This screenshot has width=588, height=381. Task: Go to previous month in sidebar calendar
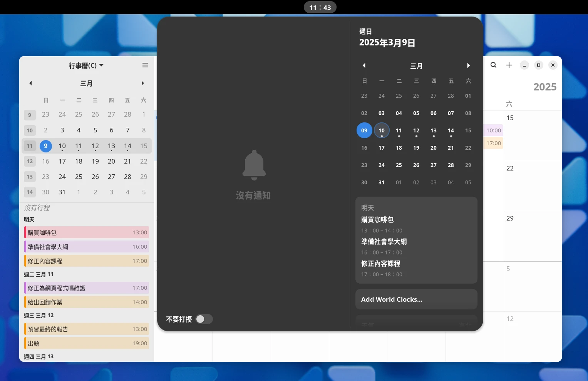point(30,83)
